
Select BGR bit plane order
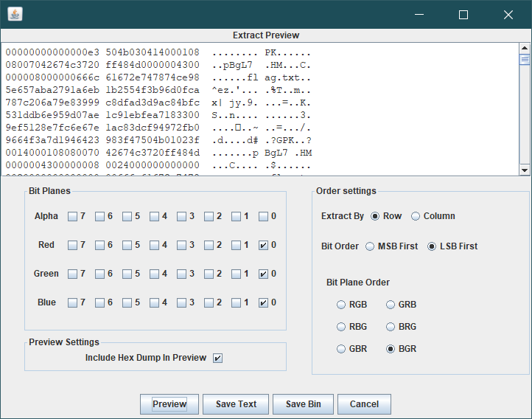click(391, 349)
